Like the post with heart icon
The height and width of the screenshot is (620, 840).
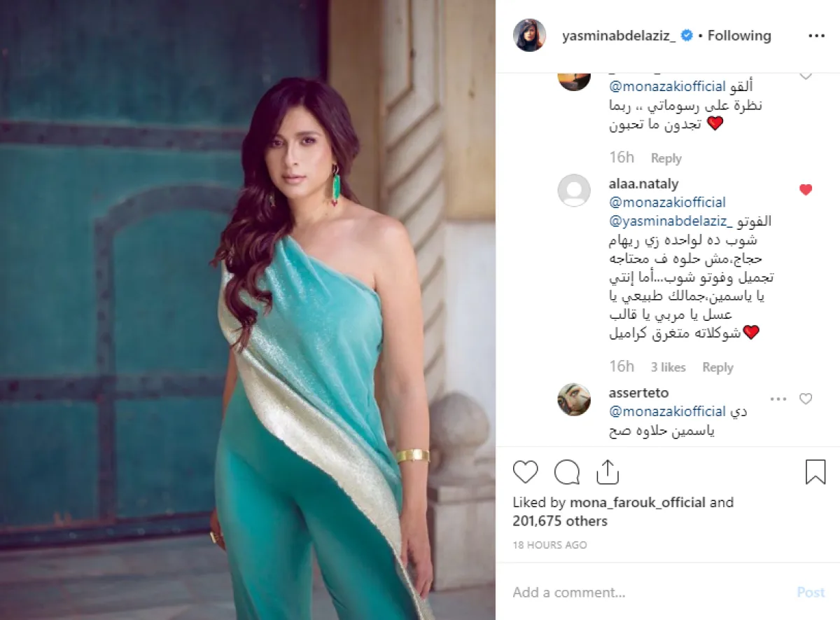pyautogui.click(x=525, y=472)
